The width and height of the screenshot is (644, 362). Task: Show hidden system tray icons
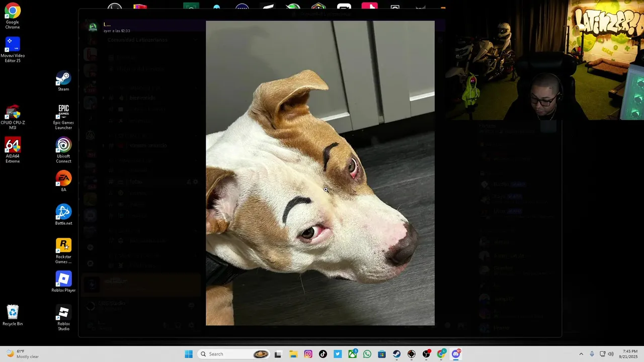point(581,354)
